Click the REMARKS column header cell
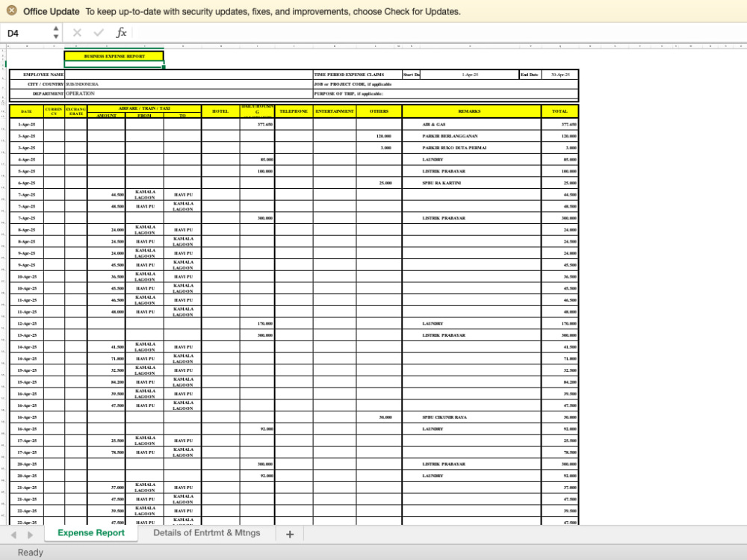Viewport: 747px width, 560px height. point(471,111)
